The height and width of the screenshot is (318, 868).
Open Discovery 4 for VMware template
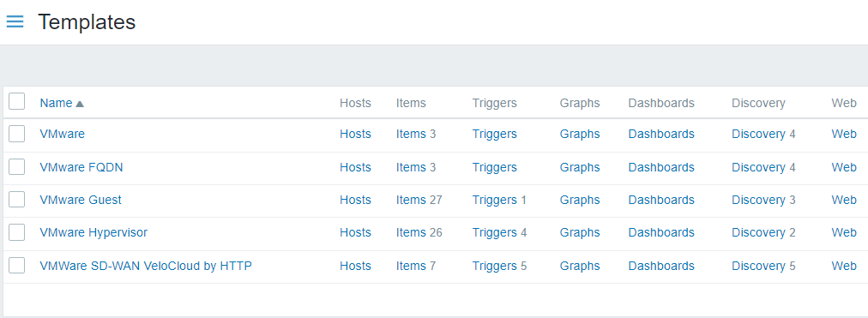(758, 134)
